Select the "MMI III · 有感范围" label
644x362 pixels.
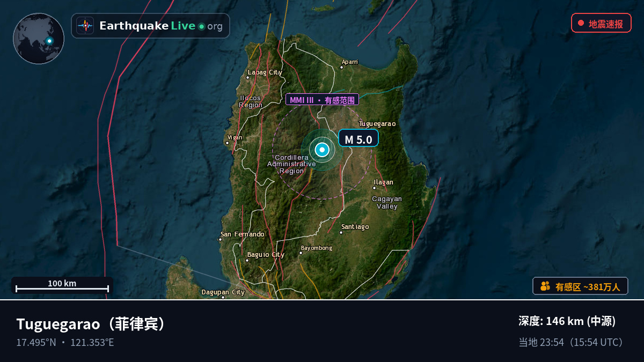point(322,100)
